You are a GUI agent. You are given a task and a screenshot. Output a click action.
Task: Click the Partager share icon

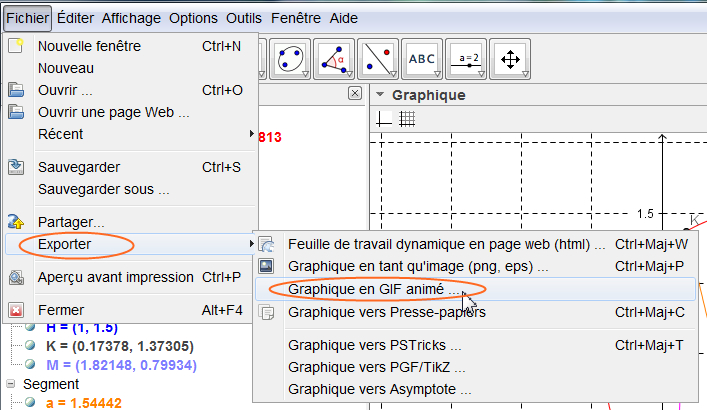(16, 222)
